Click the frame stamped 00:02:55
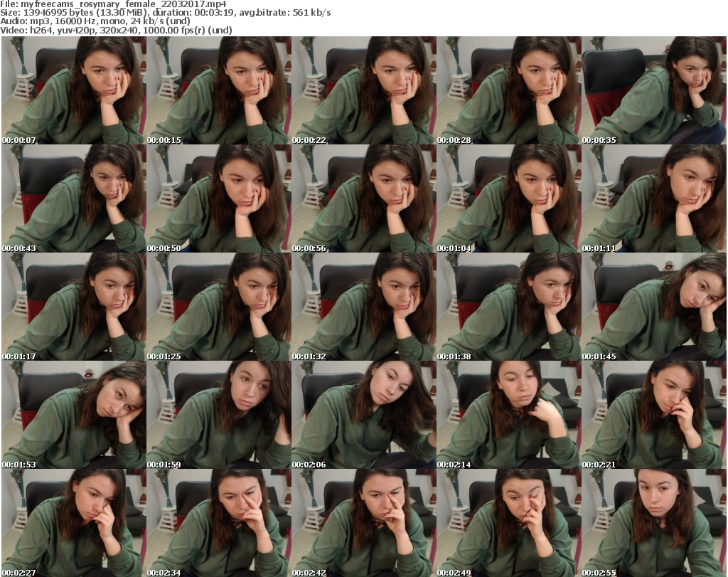This screenshot has width=728, height=577. [x=654, y=523]
